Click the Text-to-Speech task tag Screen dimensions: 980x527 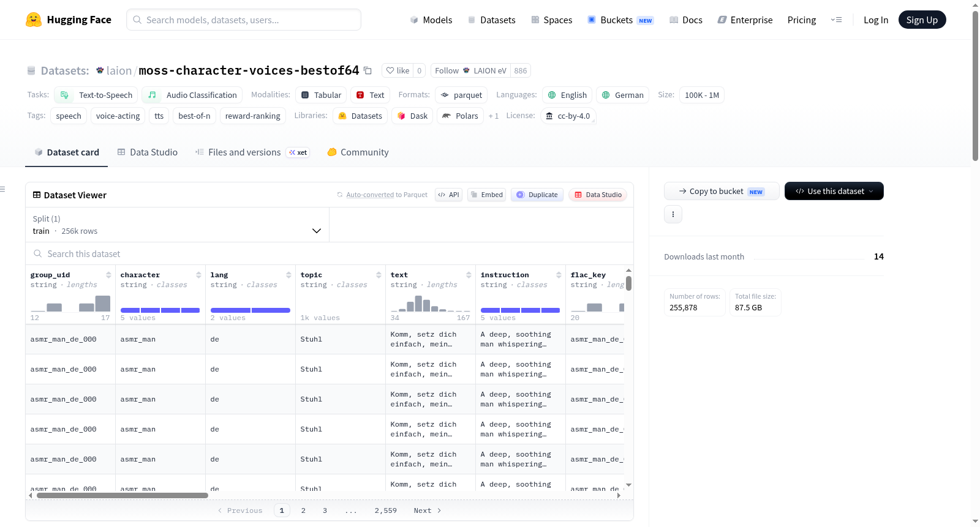(96, 95)
